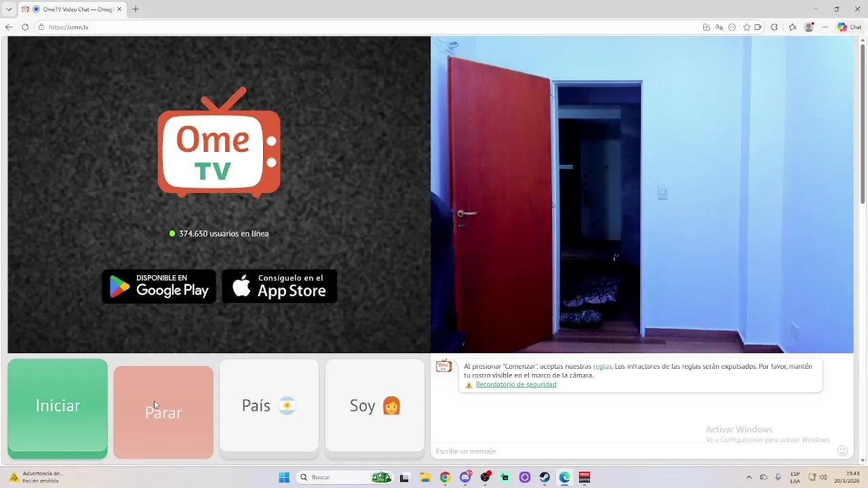
Task: Open a new browser tab
Action: [x=135, y=9]
